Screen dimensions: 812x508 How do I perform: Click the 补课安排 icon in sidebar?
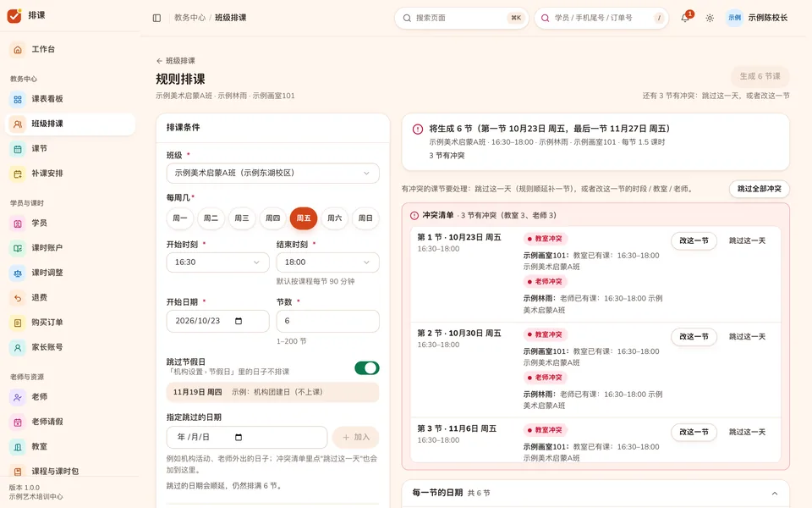coord(18,174)
